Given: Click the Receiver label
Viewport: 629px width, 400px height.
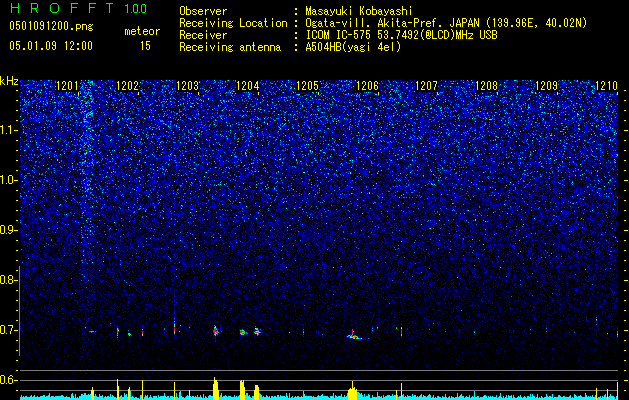Looking at the screenshot, I should [x=203, y=35].
